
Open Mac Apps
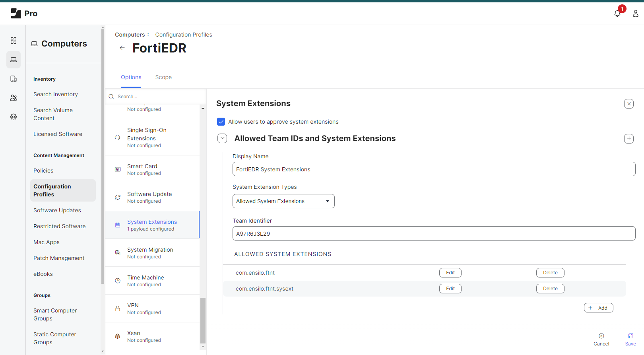[47, 242]
